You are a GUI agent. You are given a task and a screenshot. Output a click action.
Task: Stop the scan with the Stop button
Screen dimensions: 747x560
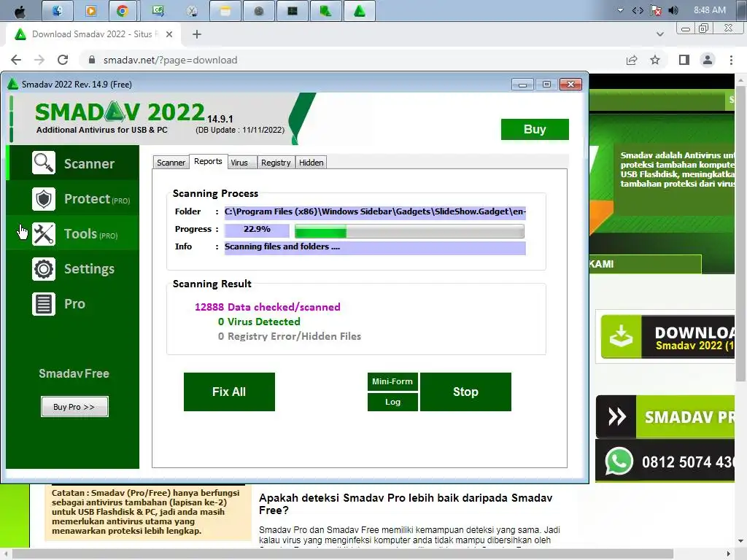465,392
